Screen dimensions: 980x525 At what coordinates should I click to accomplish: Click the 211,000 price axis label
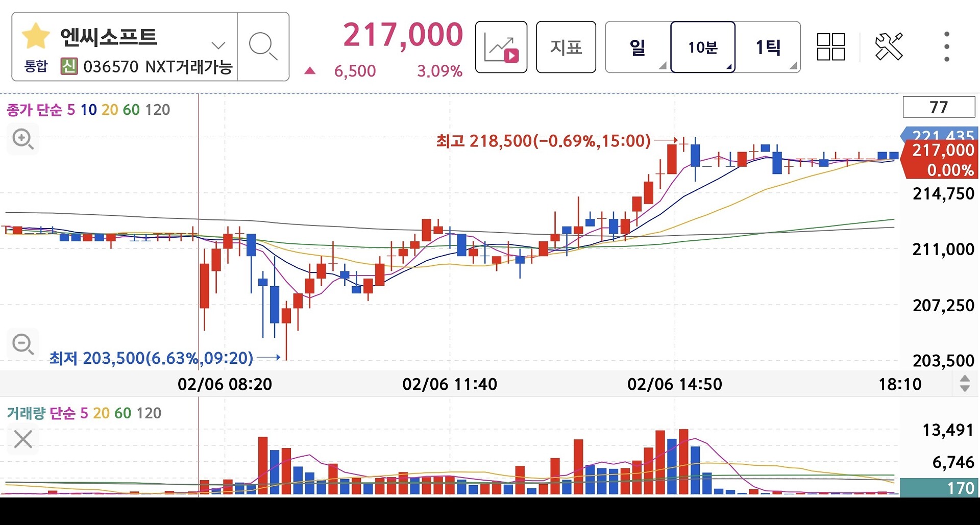tap(943, 249)
